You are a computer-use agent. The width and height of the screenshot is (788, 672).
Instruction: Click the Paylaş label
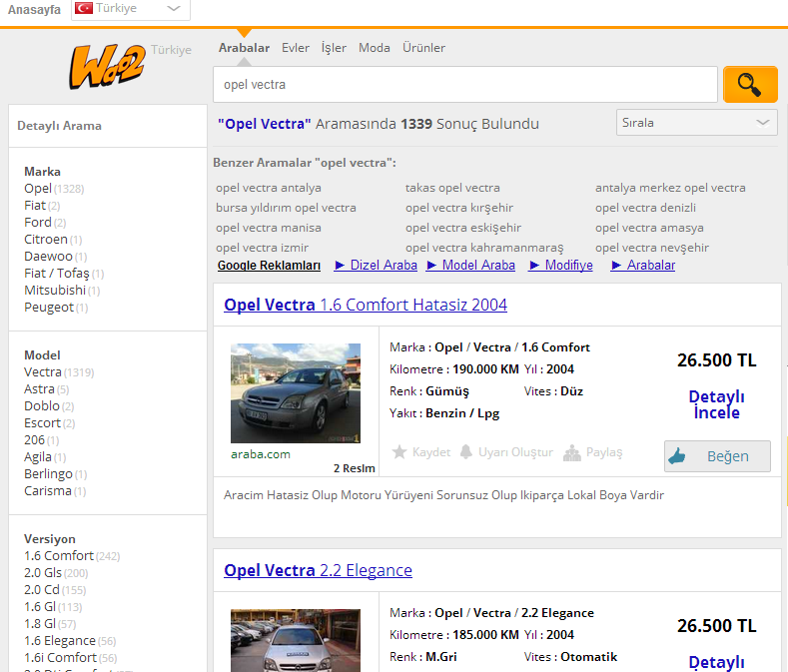pos(604,452)
